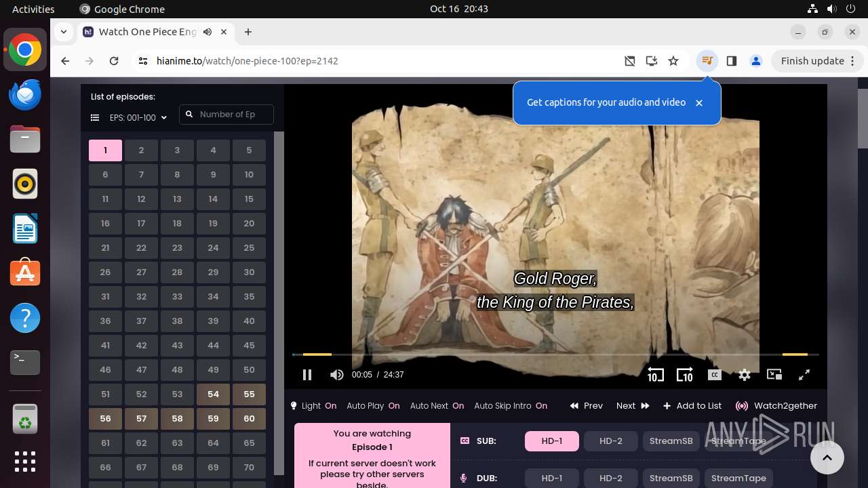Screen dimensions: 868x488
Task: Rewind 10 seconds button
Action: point(655,375)
